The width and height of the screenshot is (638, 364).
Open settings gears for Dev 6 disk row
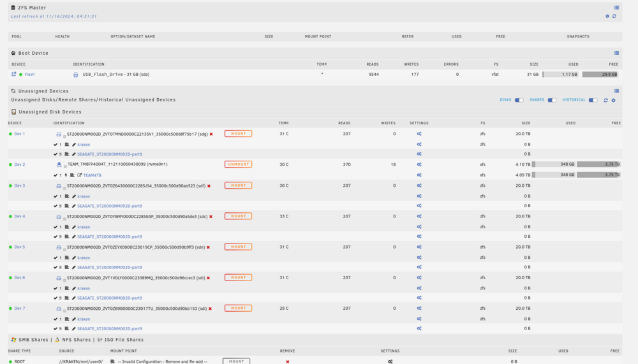click(419, 278)
